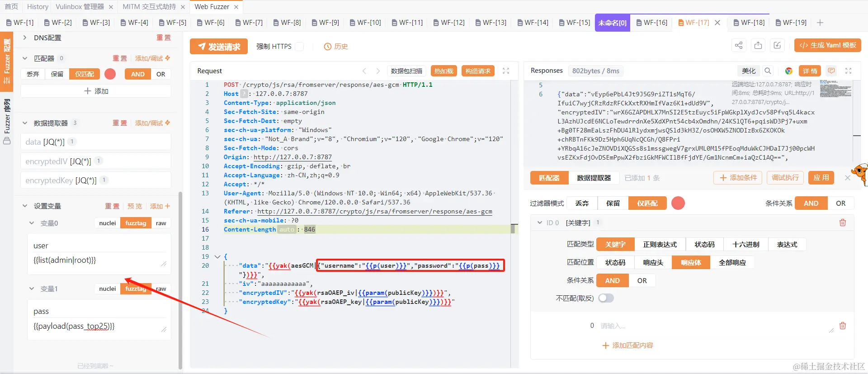The height and width of the screenshot is (374, 868).
Task: Click the response minimap thumbnail
Action: tap(835, 89)
